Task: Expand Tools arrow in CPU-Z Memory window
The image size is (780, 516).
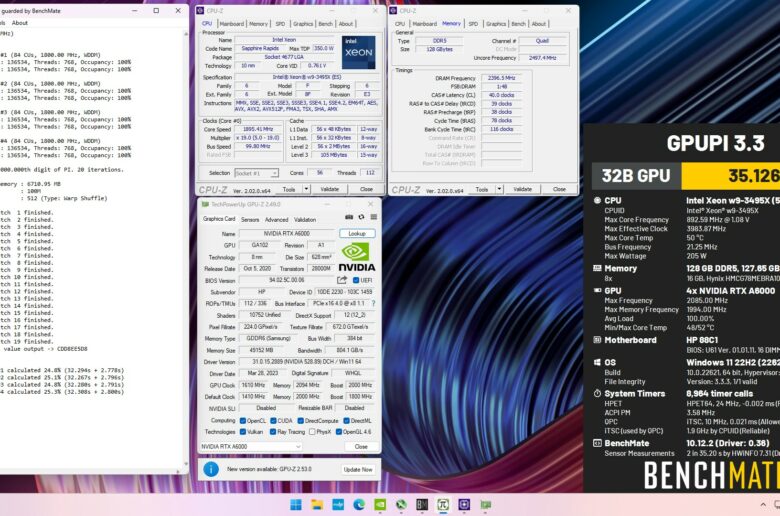Action: (499, 189)
